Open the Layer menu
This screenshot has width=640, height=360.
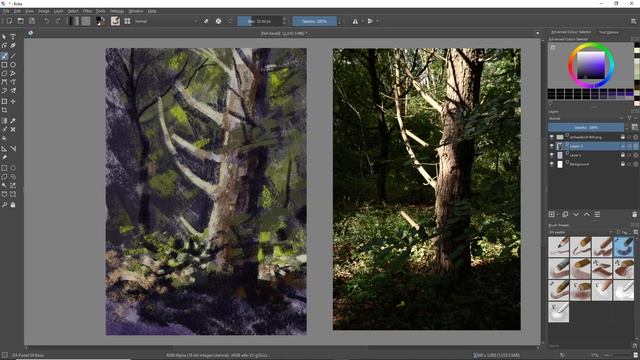click(x=58, y=11)
